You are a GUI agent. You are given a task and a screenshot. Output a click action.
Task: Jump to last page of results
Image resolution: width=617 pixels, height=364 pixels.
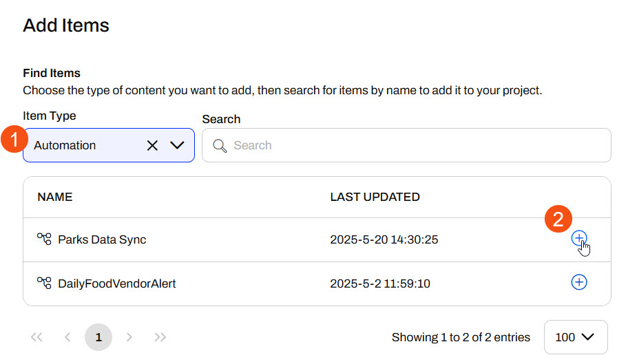click(160, 337)
